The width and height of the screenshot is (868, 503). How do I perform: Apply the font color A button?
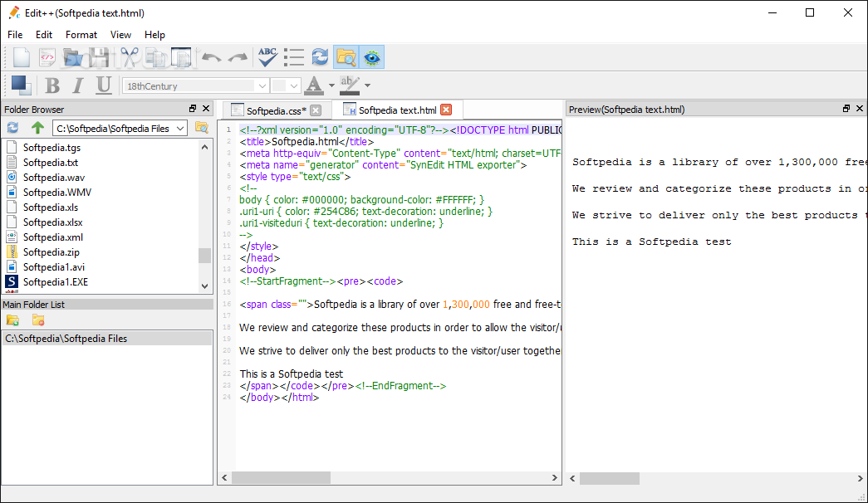315,85
